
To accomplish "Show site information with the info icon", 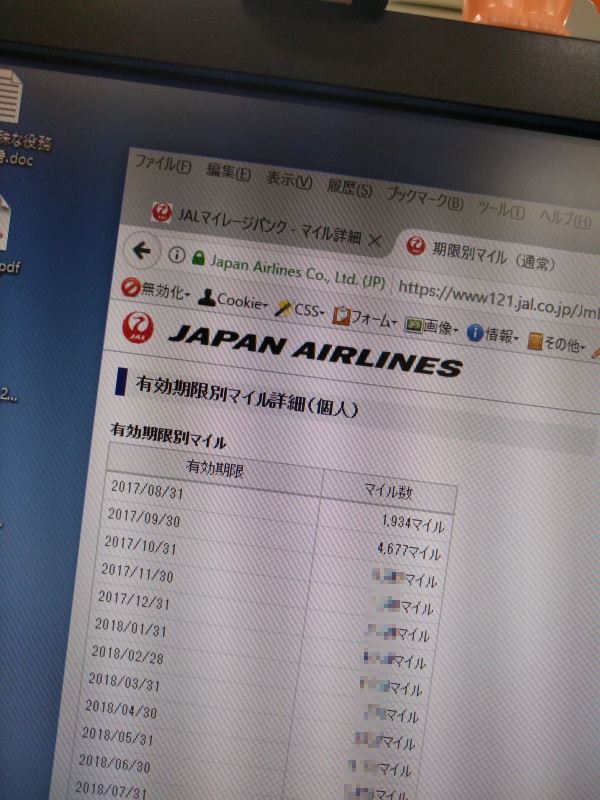I will click(177, 255).
